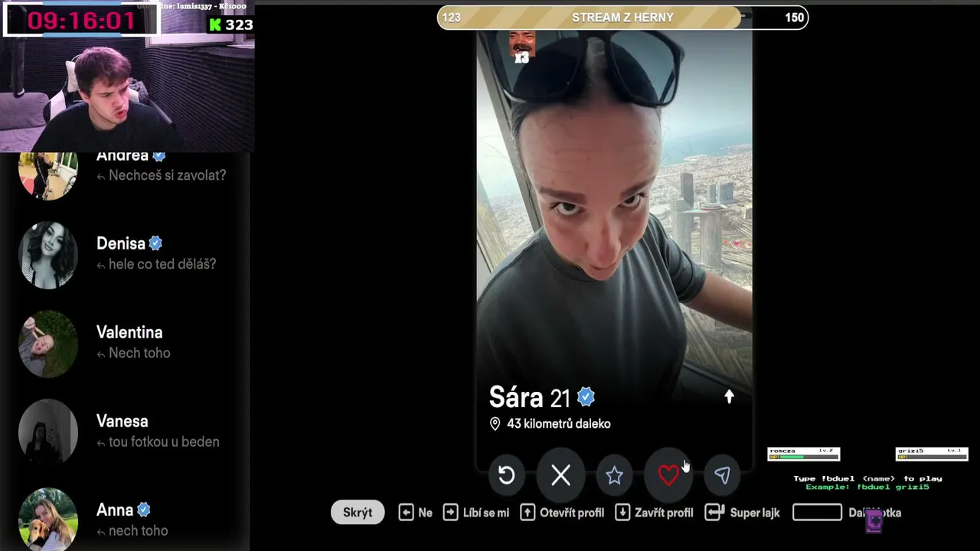Viewport: 980px width, 551px height.
Task: Like Sára with the red heart icon
Action: 668,475
